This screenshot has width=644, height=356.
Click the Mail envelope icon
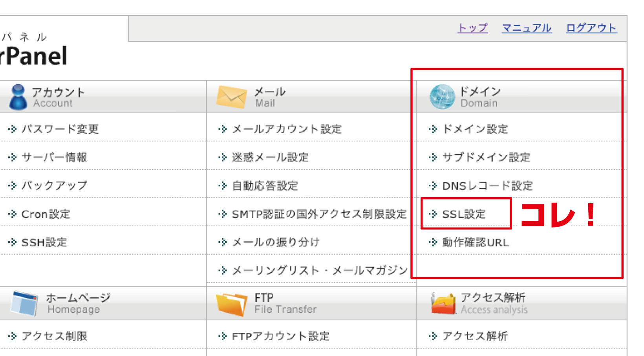click(231, 97)
